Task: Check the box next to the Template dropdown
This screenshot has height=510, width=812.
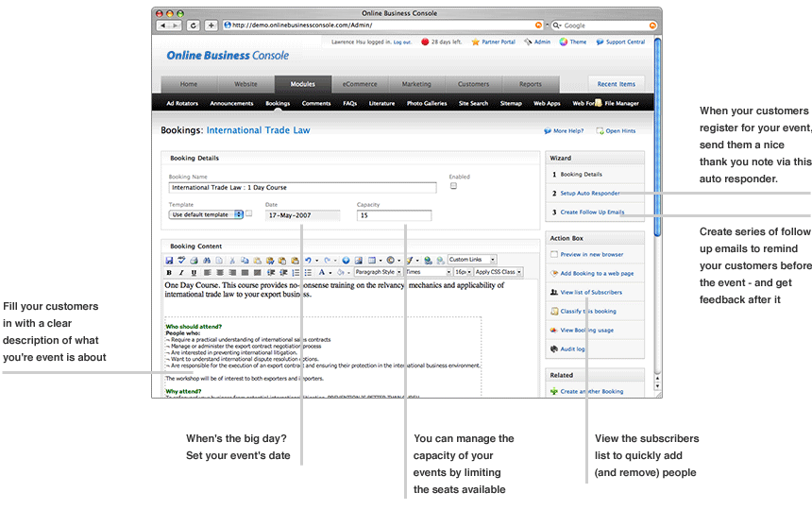Action: pos(249,214)
